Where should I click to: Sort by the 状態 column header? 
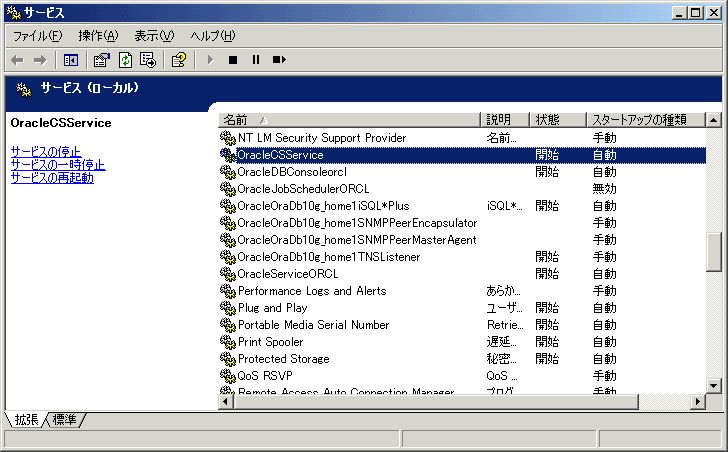558,120
